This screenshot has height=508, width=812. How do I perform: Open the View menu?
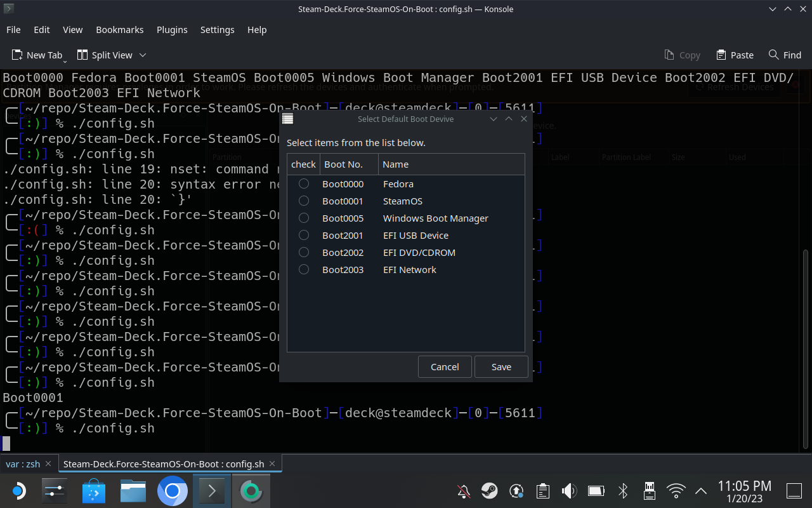(73, 30)
